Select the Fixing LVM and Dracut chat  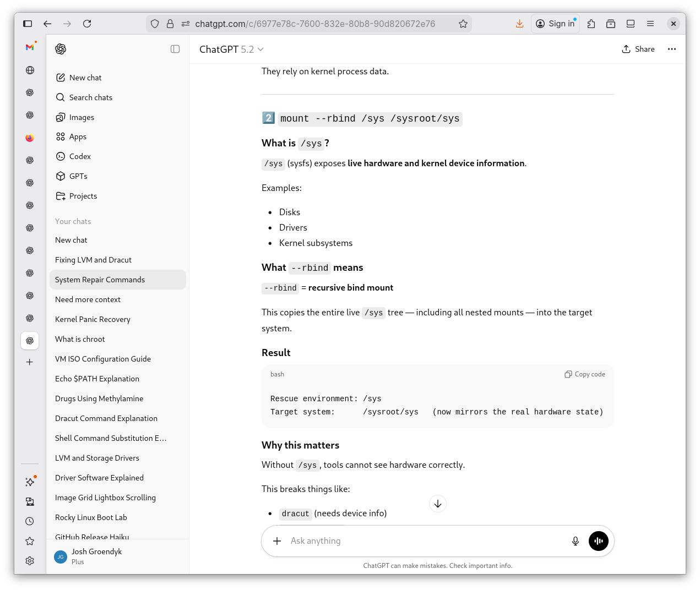[x=93, y=260]
